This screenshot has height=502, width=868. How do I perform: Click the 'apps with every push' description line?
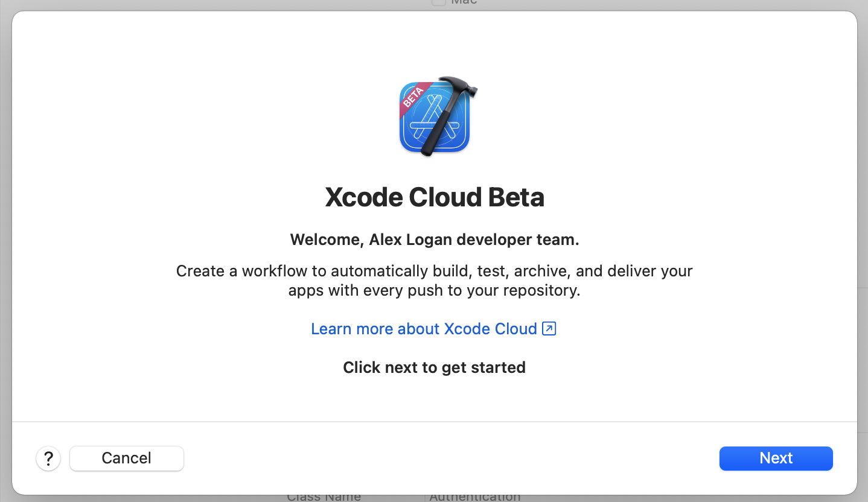pos(435,290)
